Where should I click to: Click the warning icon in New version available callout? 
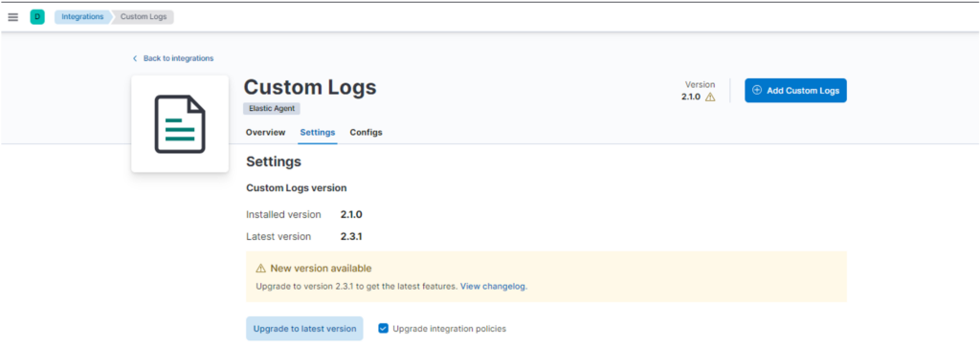coord(261,269)
